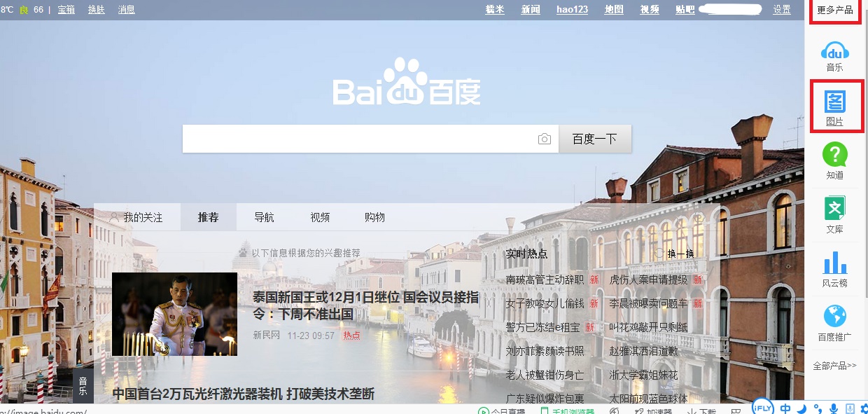Click 换肤 to change the skin
The height and width of the screenshot is (414, 868).
[x=97, y=10]
